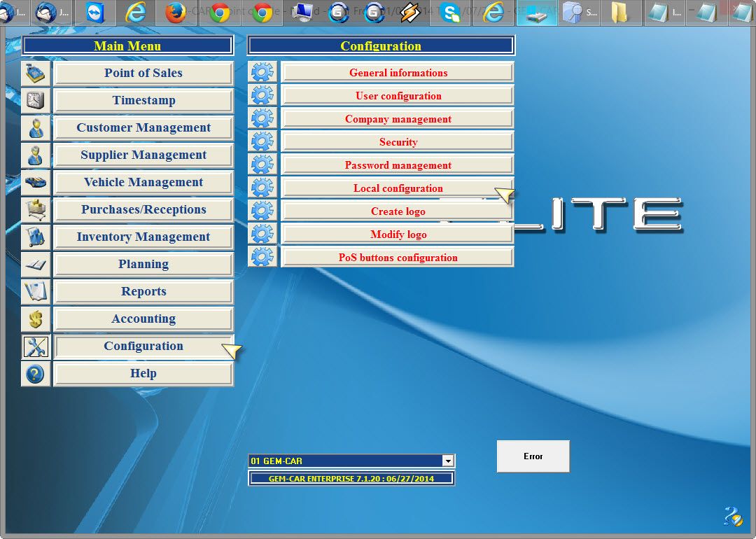Click the gear icon beside User configuration

pos(262,95)
